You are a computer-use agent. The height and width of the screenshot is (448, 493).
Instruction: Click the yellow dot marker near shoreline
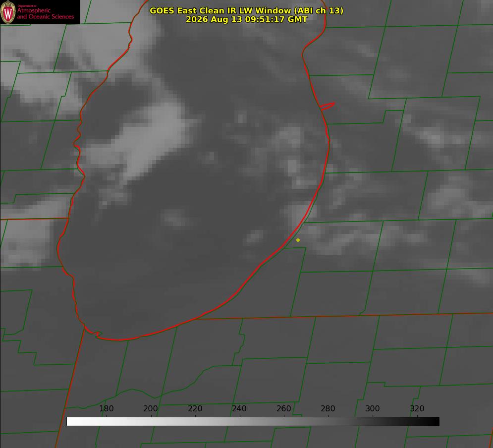(298, 240)
